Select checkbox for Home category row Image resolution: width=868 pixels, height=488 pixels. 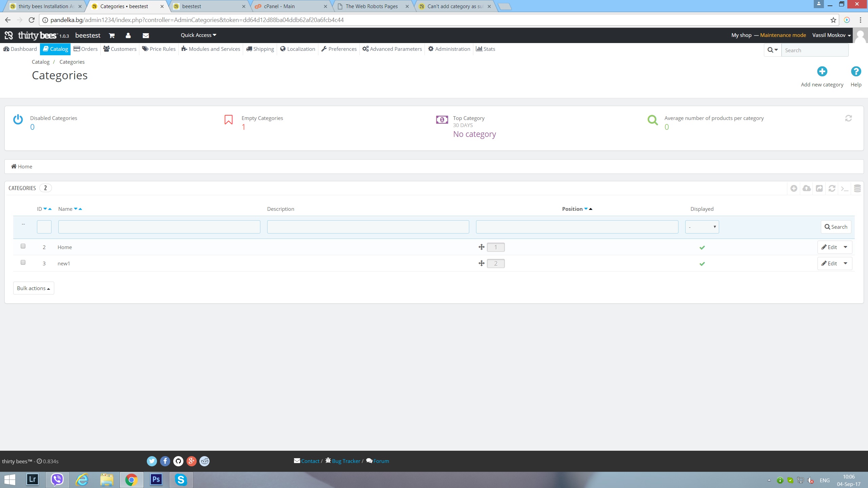coord(23,246)
